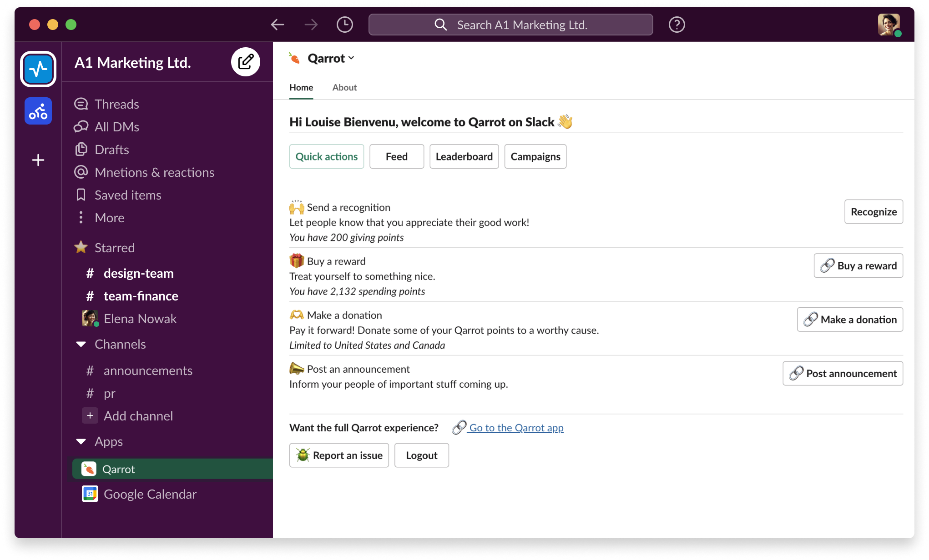Open the Qarrot conversation header dropdown
This screenshot has height=560, width=929.
click(x=351, y=58)
